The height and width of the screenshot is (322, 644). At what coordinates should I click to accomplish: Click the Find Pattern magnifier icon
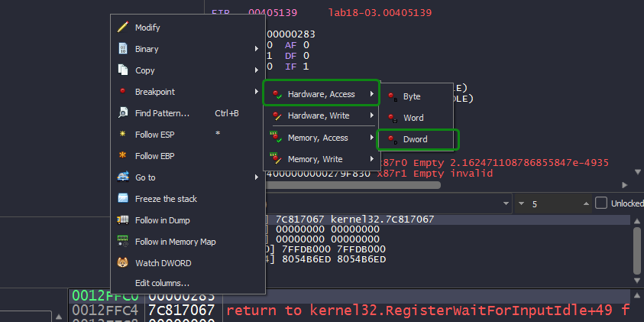coord(122,113)
